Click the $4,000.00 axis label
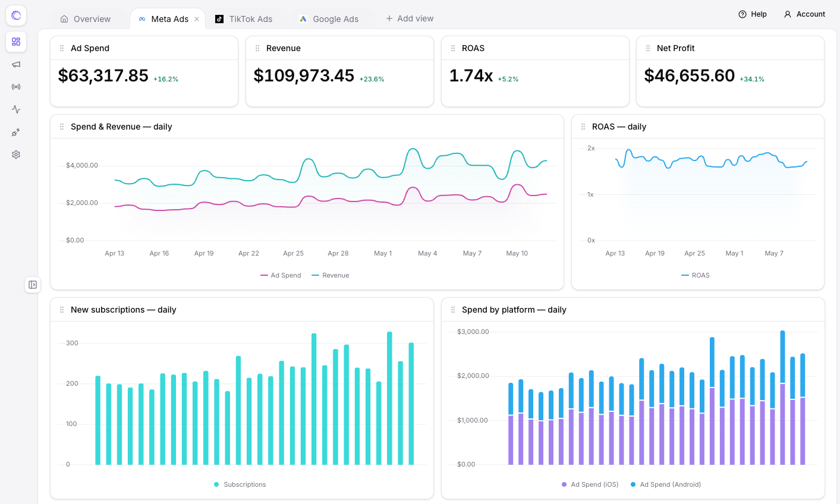Viewport: 840px width, 504px height. [x=82, y=165]
